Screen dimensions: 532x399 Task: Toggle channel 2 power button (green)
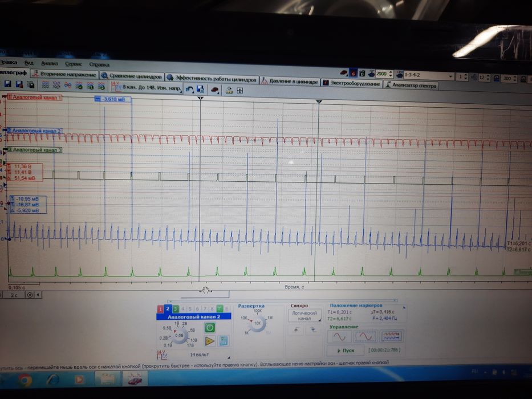[x=210, y=327]
